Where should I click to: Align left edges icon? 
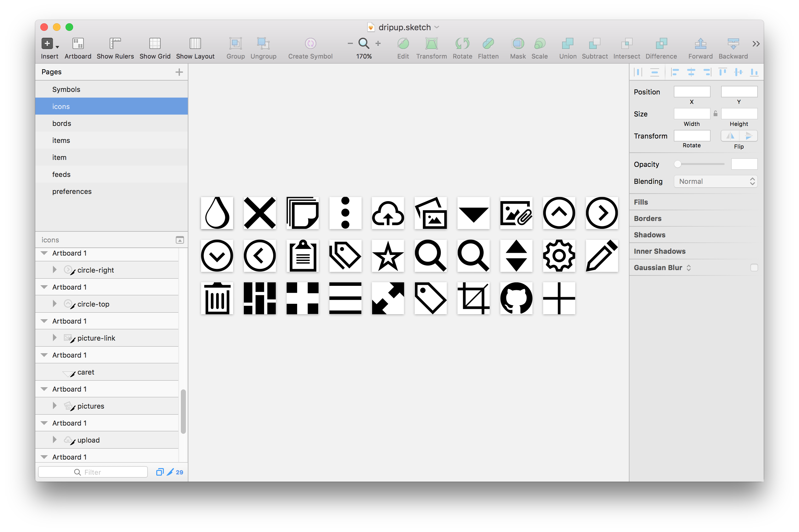(675, 72)
